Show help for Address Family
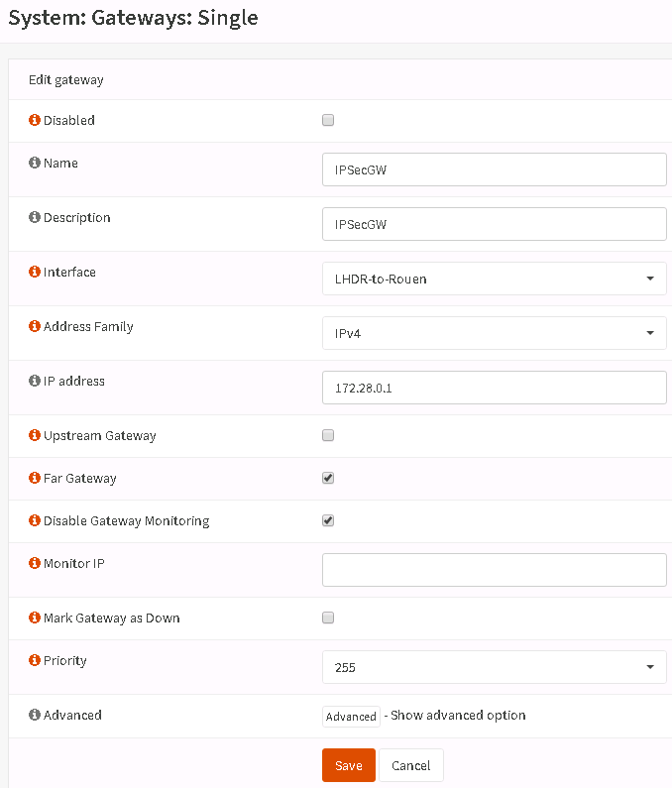 34,326
